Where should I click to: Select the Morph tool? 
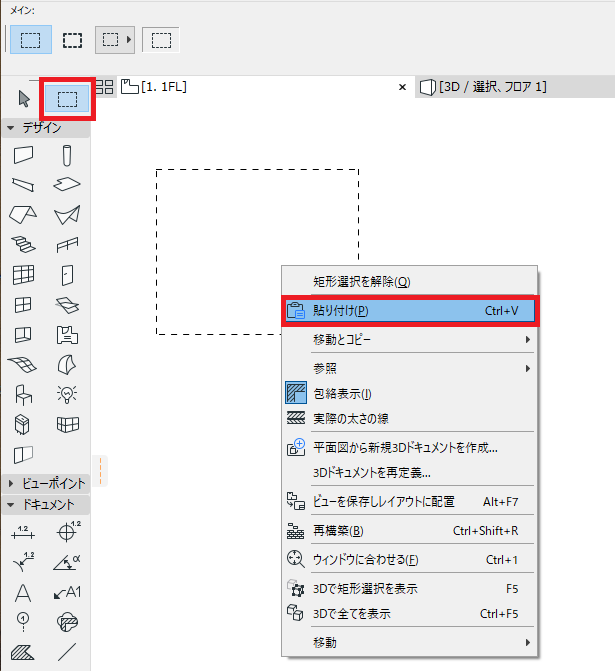pyautogui.click(x=67, y=365)
